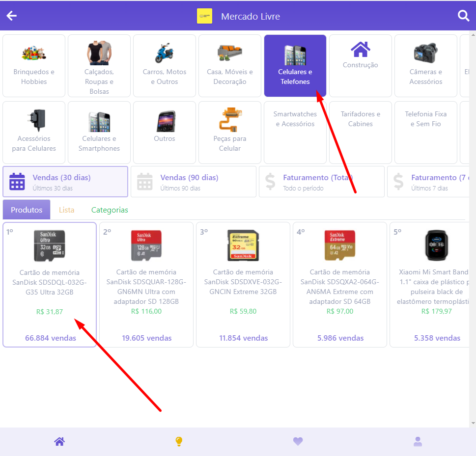This screenshot has width=476, height=456.
Task: Choose Faturamento 7 dias filter
Action: [428, 182]
